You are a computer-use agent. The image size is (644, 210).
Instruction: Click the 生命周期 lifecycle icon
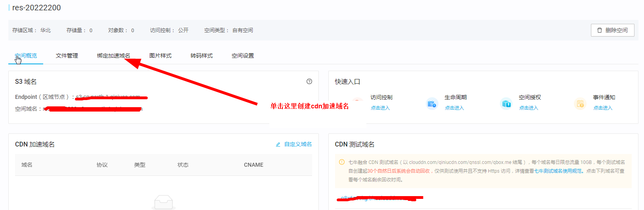coord(432,104)
